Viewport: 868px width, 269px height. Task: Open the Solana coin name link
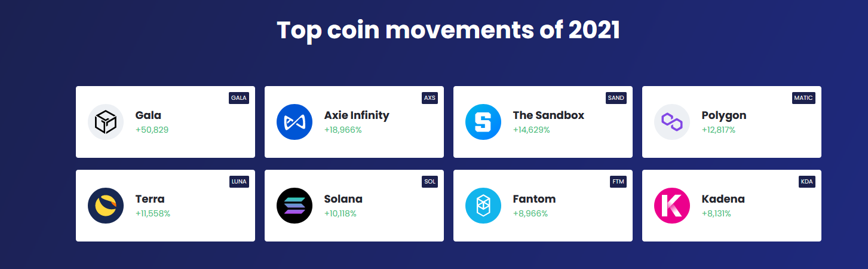[343, 199]
